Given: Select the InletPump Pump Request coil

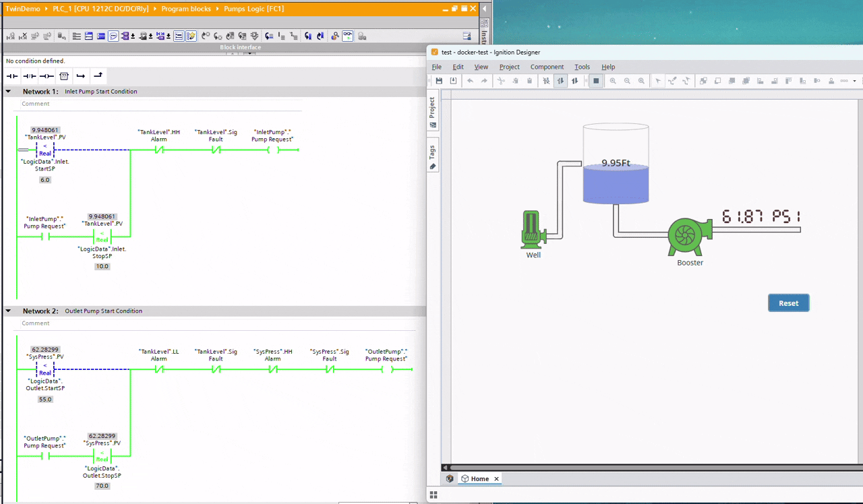Looking at the screenshot, I should (273, 150).
